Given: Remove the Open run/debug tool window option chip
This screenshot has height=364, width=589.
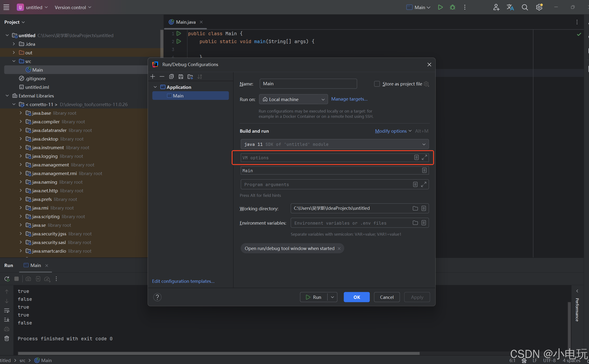Looking at the screenshot, I should [339, 248].
